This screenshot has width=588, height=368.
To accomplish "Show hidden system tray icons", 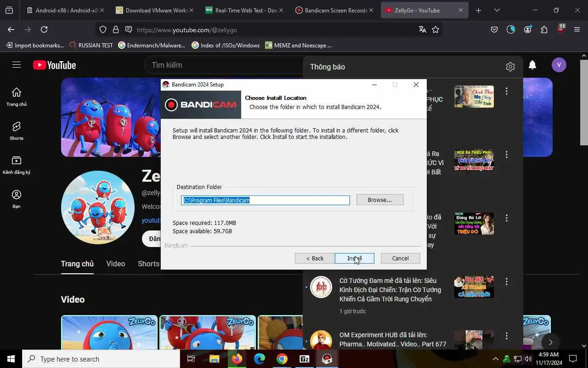I will click(495, 359).
